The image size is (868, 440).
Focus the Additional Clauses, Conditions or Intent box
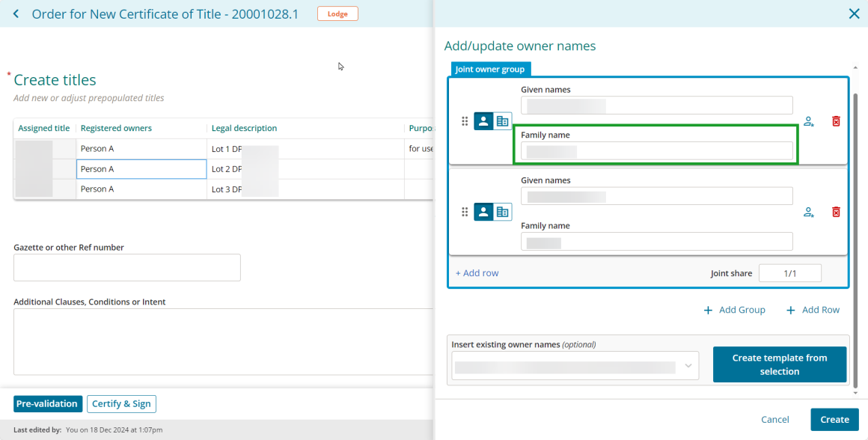[x=224, y=341]
